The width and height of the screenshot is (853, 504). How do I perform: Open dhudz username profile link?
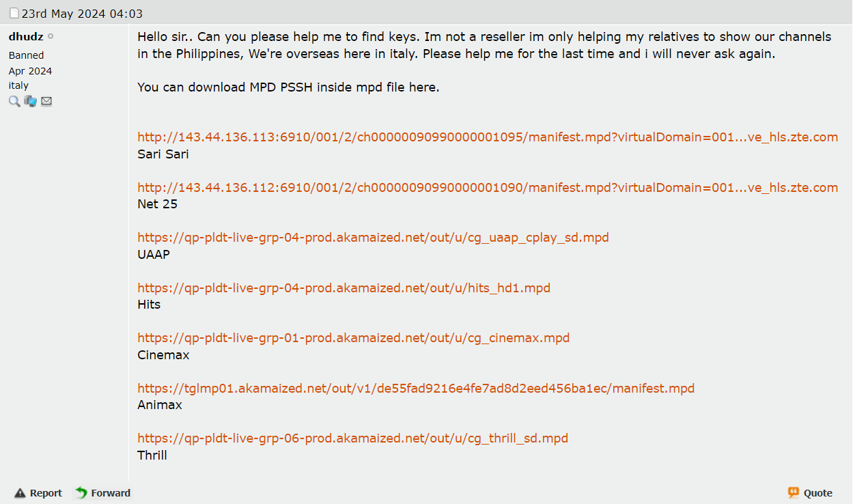pyautogui.click(x=26, y=37)
